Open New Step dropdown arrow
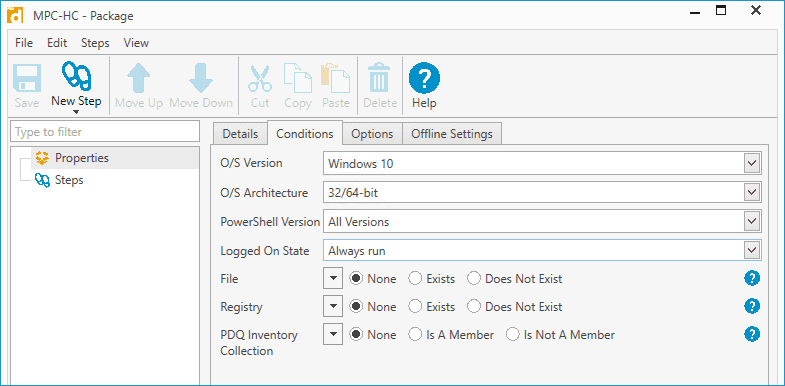The height and width of the screenshot is (386, 785). 76,112
